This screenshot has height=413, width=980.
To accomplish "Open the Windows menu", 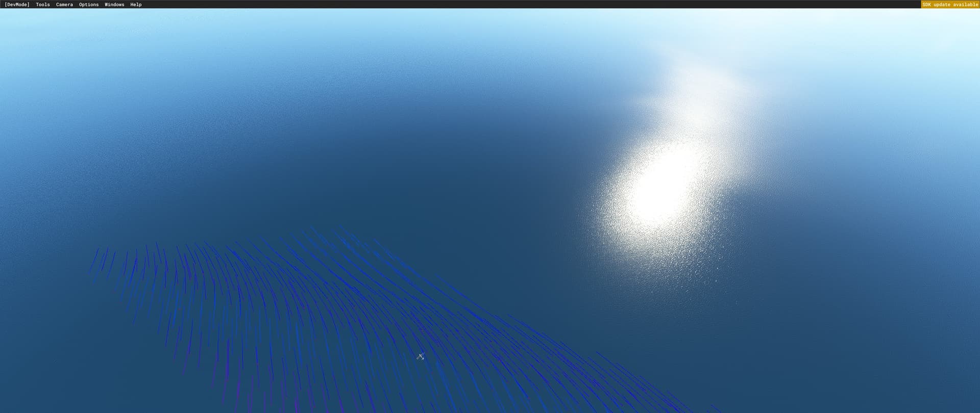I will tap(114, 5).
